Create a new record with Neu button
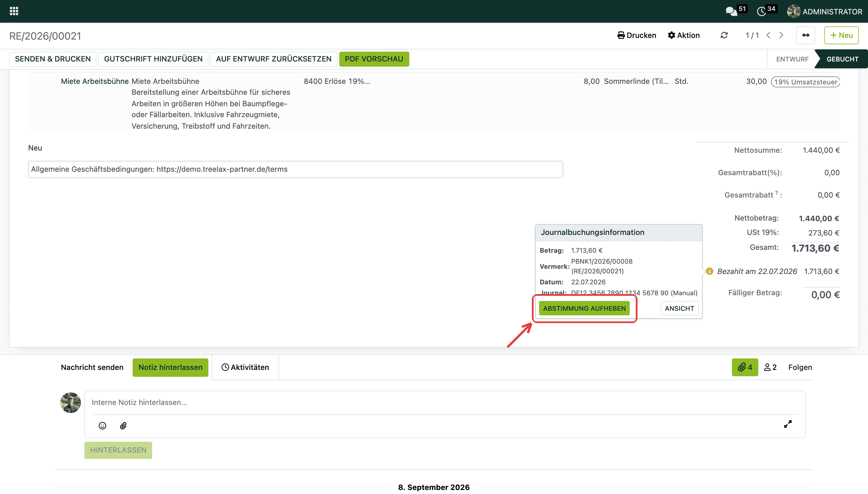The height and width of the screenshot is (494, 868). pos(841,35)
